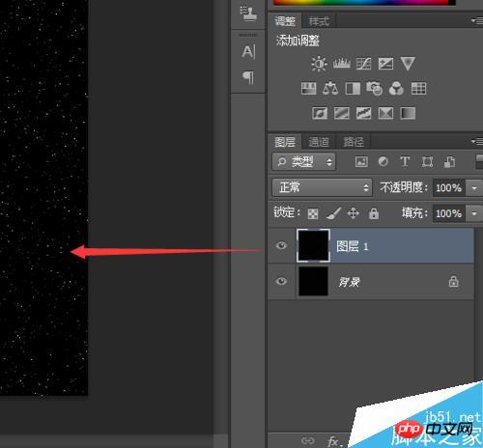Click the 不透明度 100% field

[449, 188]
